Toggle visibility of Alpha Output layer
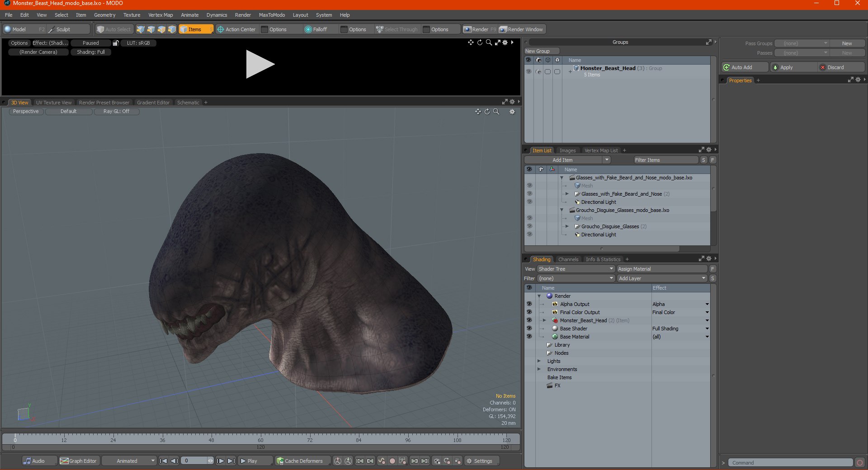868x470 pixels. [529, 304]
